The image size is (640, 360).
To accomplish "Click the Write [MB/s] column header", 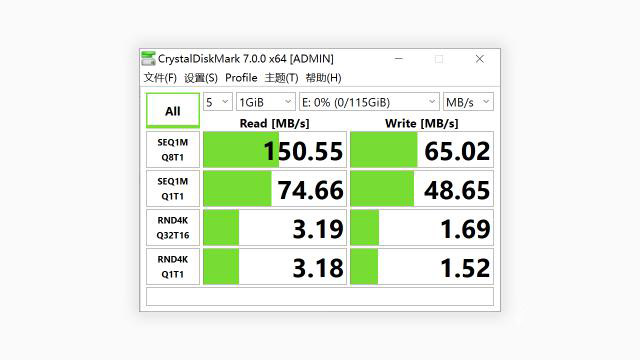I will pyautogui.click(x=422, y=123).
